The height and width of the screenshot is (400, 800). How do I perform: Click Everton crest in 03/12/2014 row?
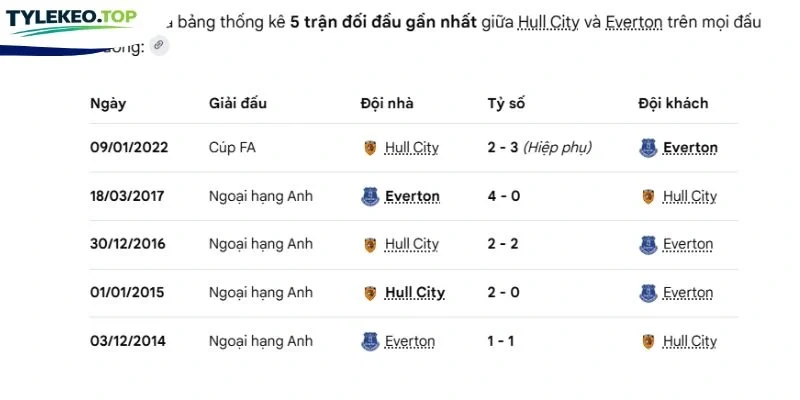pyautogui.click(x=370, y=341)
